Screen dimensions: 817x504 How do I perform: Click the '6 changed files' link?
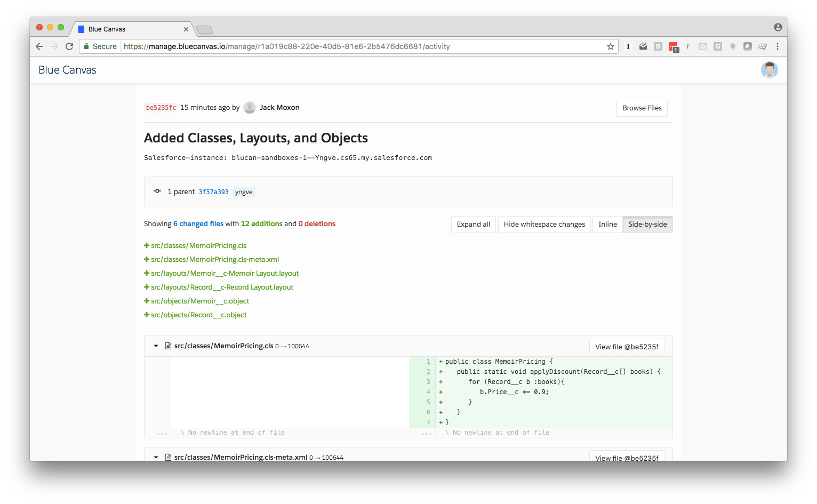(198, 223)
